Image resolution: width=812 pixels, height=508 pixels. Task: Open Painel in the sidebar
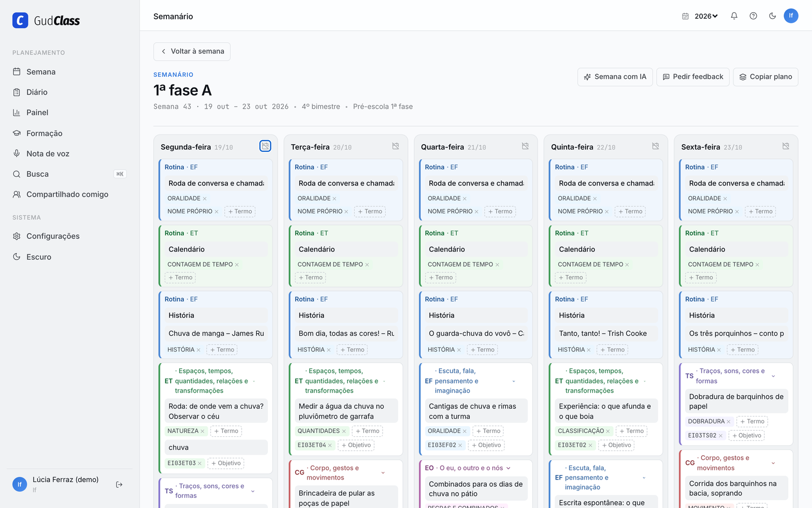[x=70, y=112]
